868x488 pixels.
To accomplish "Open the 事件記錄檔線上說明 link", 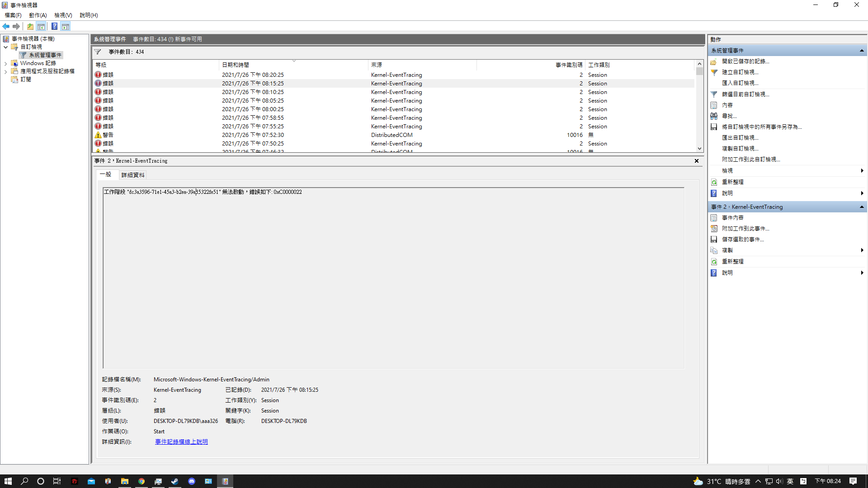I will (x=181, y=442).
